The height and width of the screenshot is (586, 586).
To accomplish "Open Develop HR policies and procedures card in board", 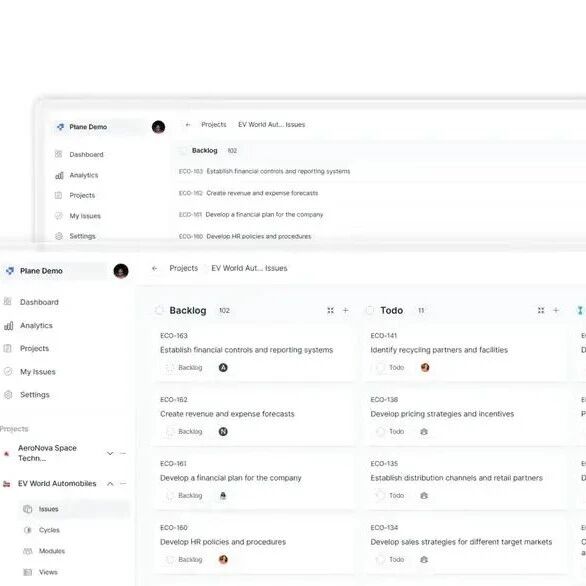I will [x=223, y=542].
